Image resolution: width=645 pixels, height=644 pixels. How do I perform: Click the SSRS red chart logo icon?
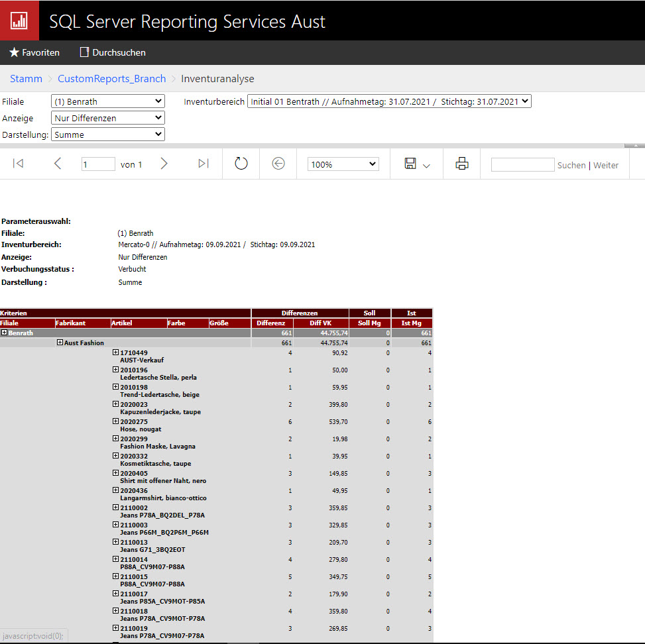coord(19,21)
